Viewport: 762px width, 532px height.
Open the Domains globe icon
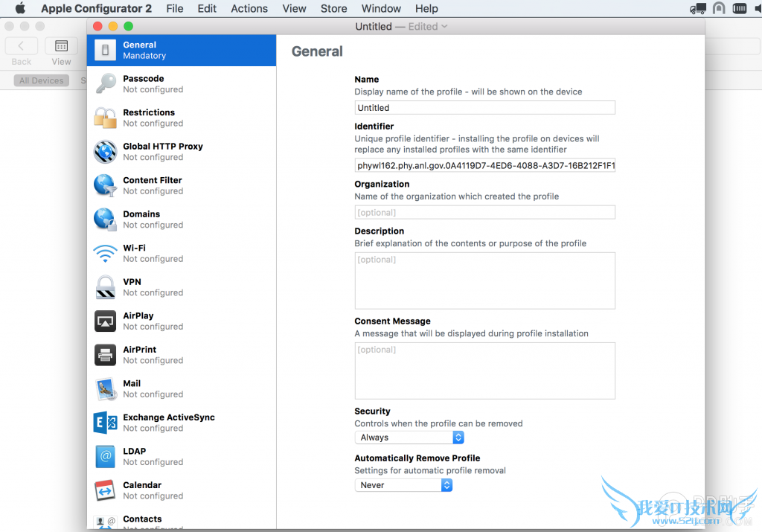click(105, 219)
